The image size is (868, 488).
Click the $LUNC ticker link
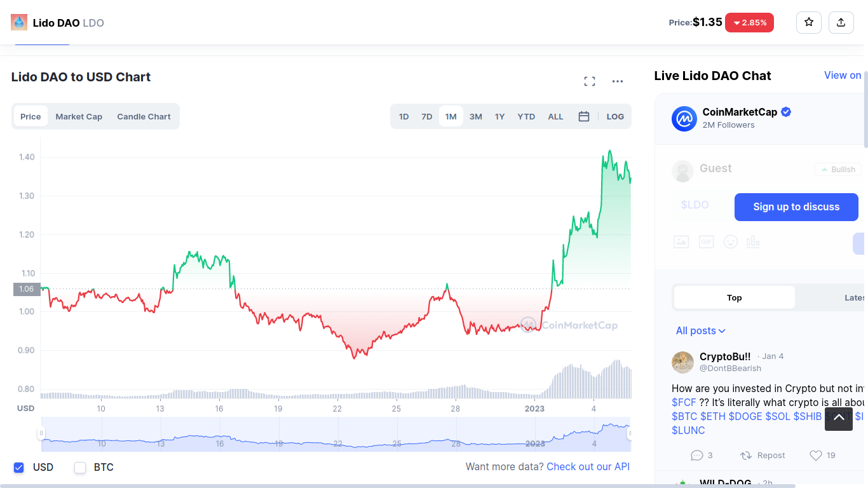pyautogui.click(x=688, y=430)
